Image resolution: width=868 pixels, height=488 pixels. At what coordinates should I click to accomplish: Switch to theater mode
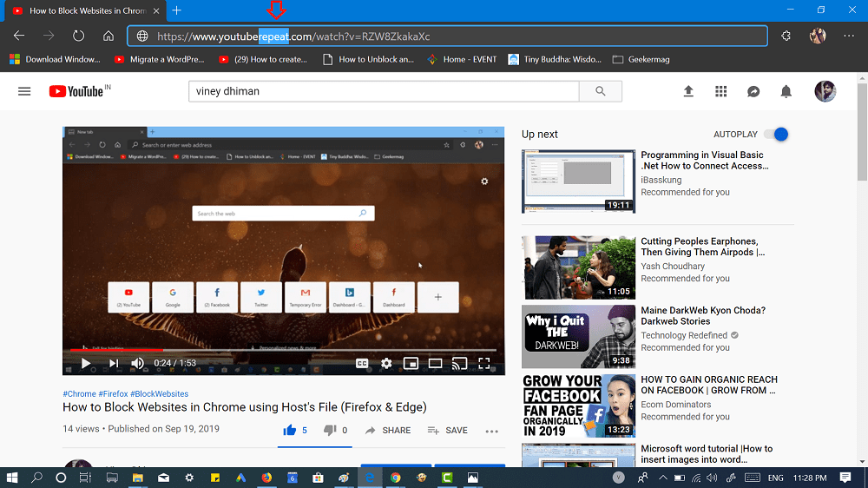click(x=435, y=363)
